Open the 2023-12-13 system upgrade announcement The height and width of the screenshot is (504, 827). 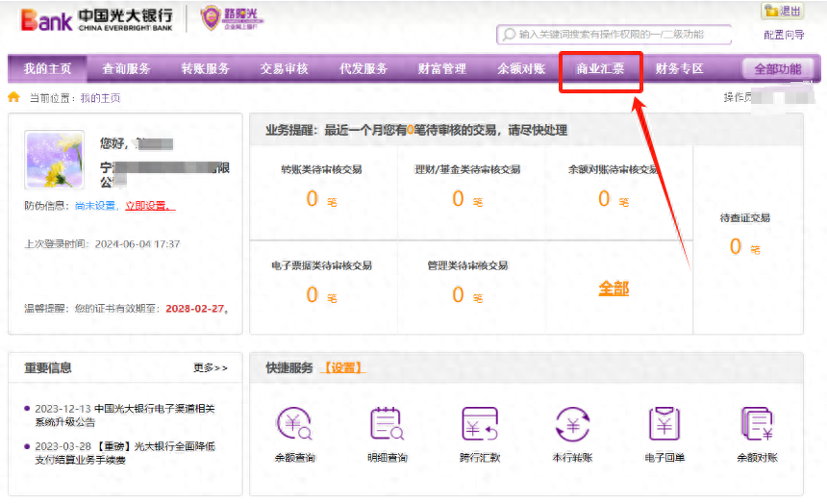click(x=124, y=414)
